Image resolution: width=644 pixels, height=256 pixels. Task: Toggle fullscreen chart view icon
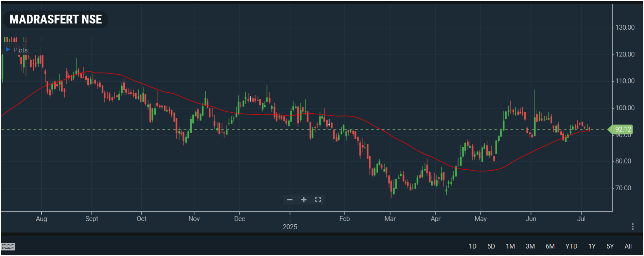coord(318,199)
